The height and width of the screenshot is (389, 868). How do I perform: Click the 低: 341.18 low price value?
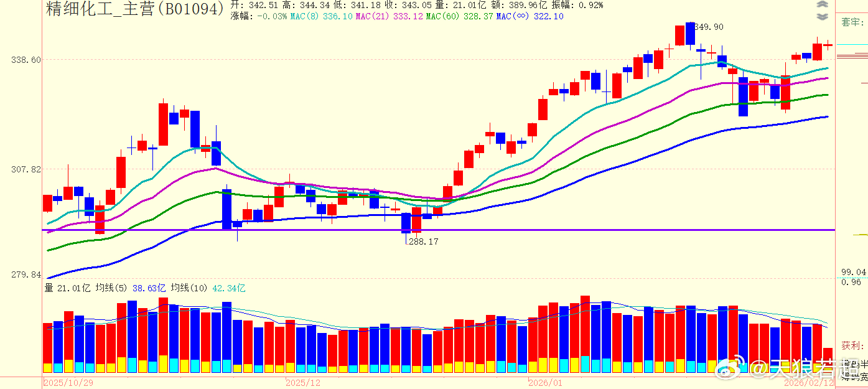[357, 5]
